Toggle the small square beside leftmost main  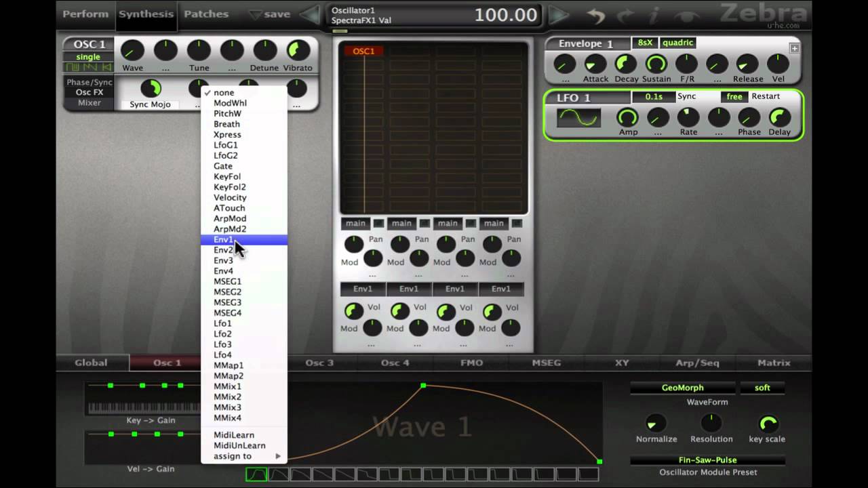coord(379,223)
